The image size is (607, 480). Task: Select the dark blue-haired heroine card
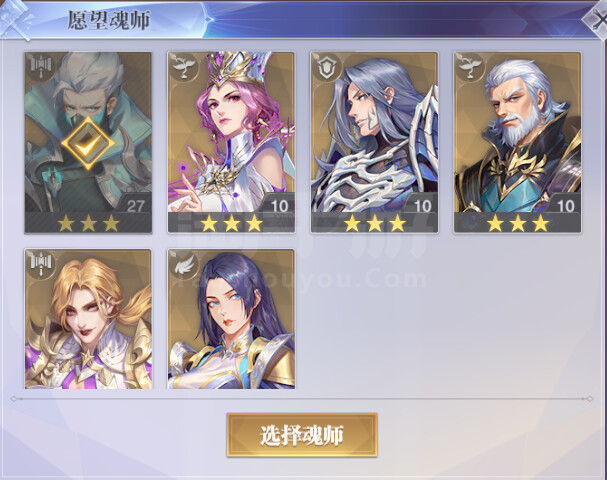231,319
